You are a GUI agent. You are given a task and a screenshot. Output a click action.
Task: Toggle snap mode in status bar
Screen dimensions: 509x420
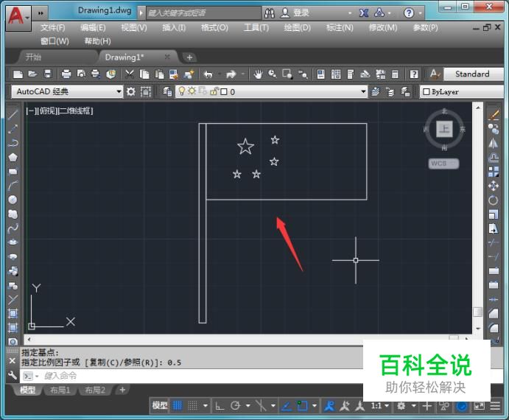coord(193,406)
